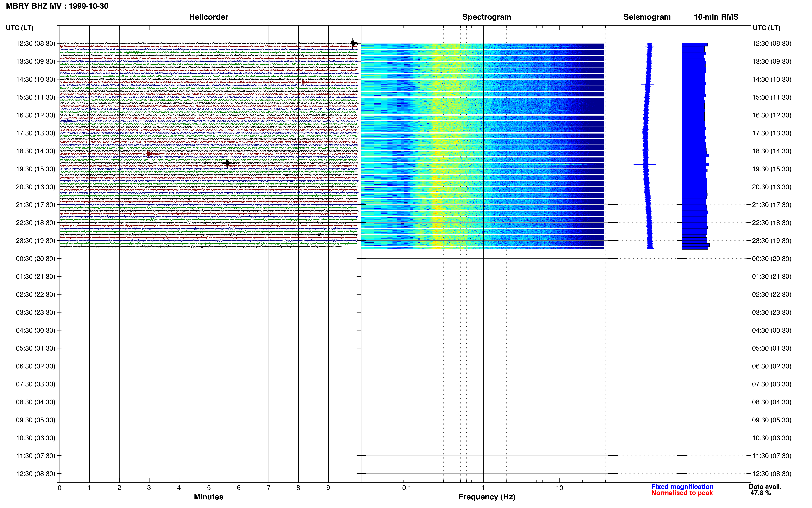Click minute tick '5' on the helicorder axis
The height and width of the screenshot is (508, 812).
(209, 487)
